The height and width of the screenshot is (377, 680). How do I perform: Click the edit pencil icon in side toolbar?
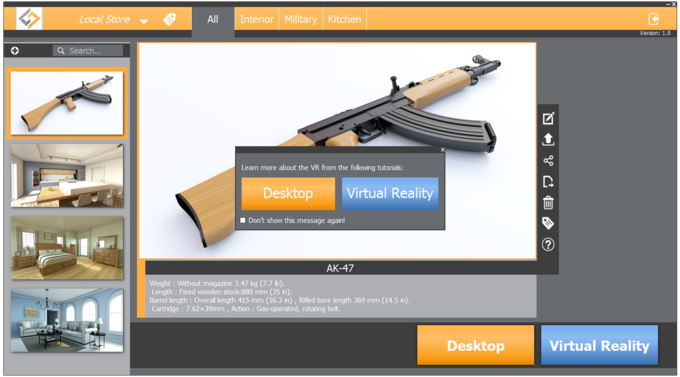[x=548, y=118]
